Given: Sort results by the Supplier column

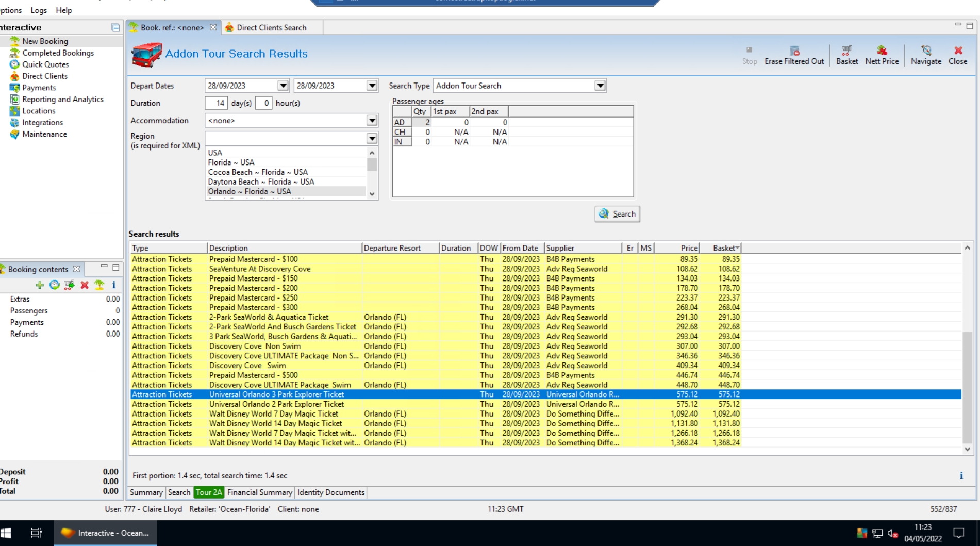Looking at the screenshot, I should click(x=583, y=248).
